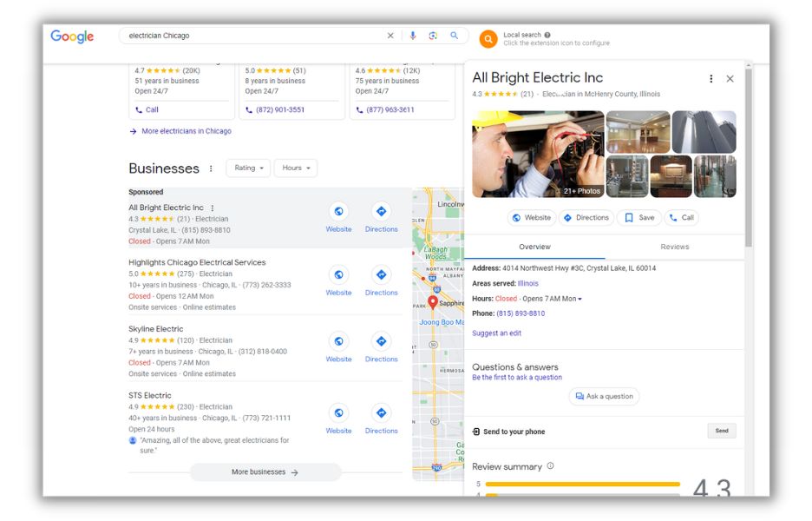This screenshot has width=812, height=521.
Task: Get Directions to Highlights Chicago Electrical Services
Action: click(381, 281)
